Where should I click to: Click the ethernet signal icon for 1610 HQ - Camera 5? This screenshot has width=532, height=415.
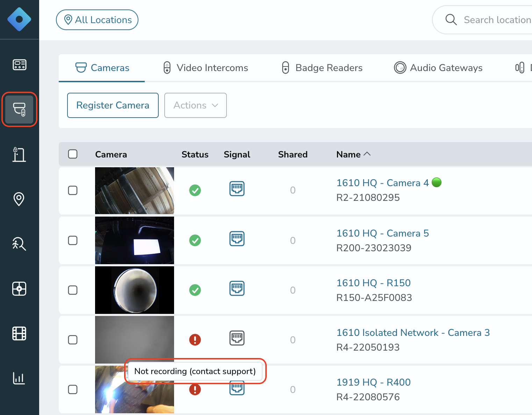coord(237,239)
